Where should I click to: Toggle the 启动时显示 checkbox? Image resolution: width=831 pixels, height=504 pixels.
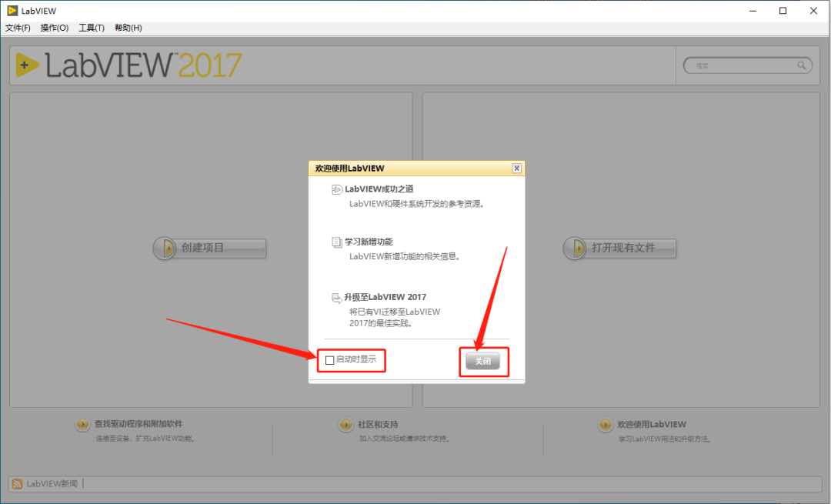tap(329, 360)
